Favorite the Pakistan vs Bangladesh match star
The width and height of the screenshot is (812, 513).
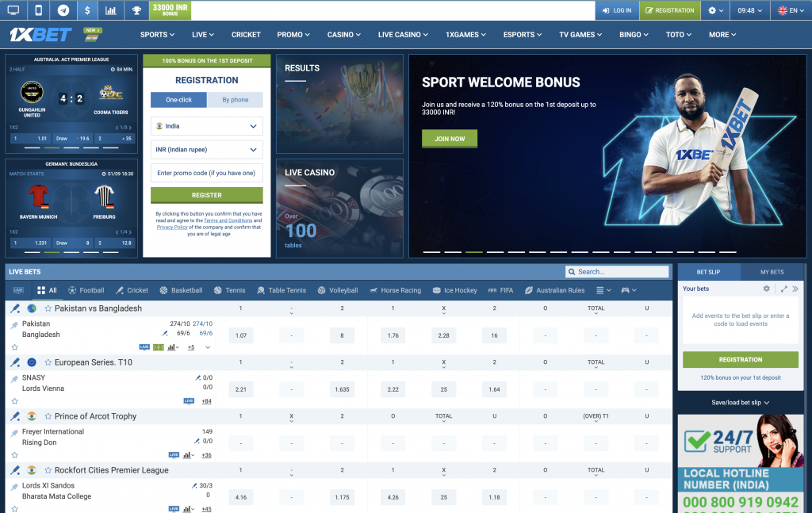48,308
